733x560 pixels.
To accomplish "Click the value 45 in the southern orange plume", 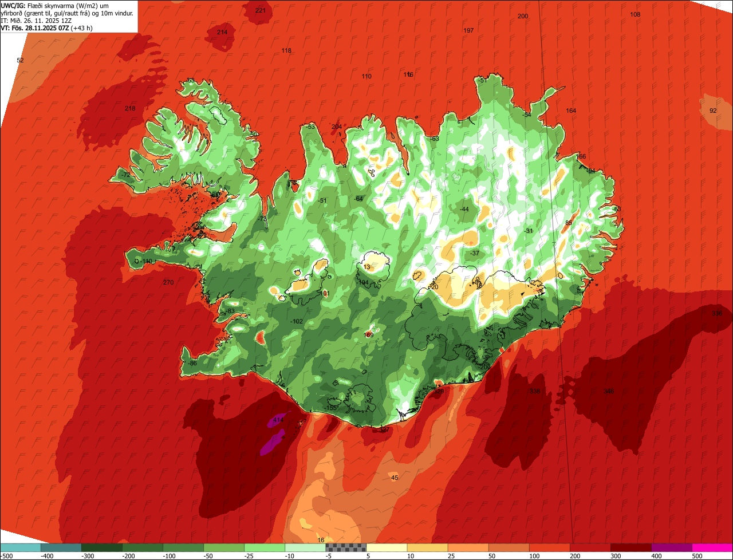I will click(x=395, y=478).
